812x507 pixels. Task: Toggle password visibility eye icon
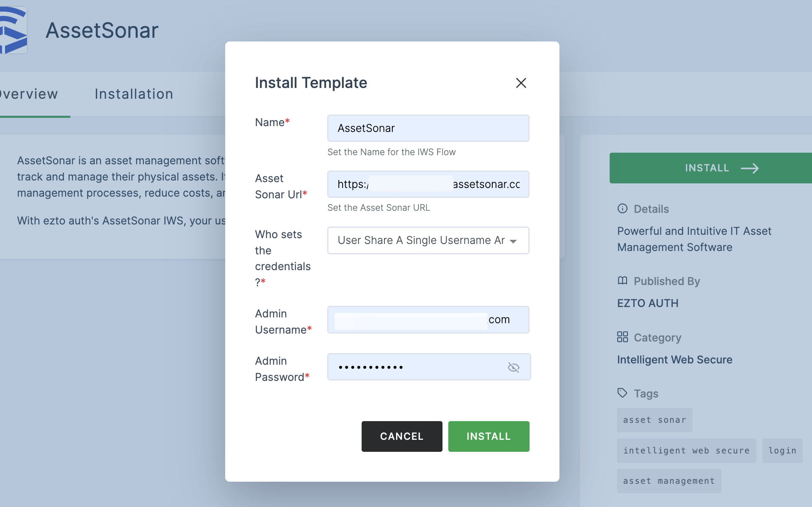(x=513, y=367)
